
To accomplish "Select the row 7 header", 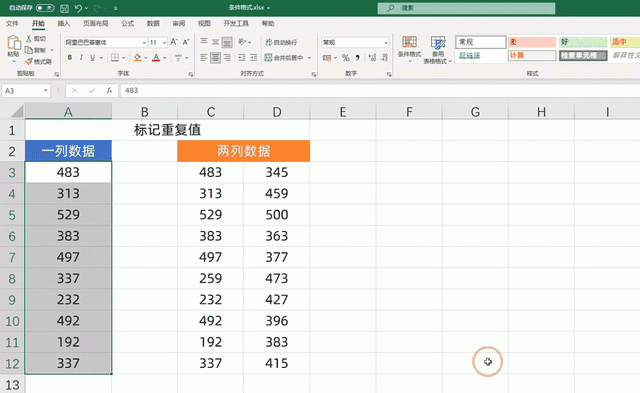I will [x=12, y=257].
